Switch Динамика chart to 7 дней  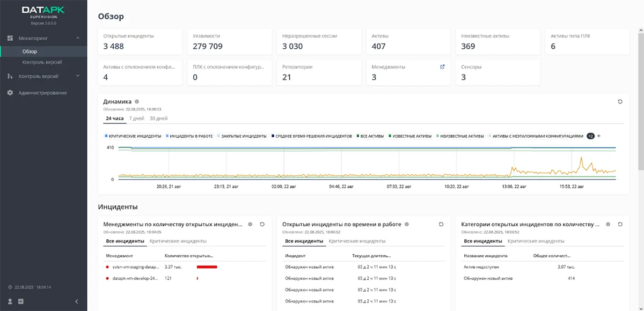(137, 118)
